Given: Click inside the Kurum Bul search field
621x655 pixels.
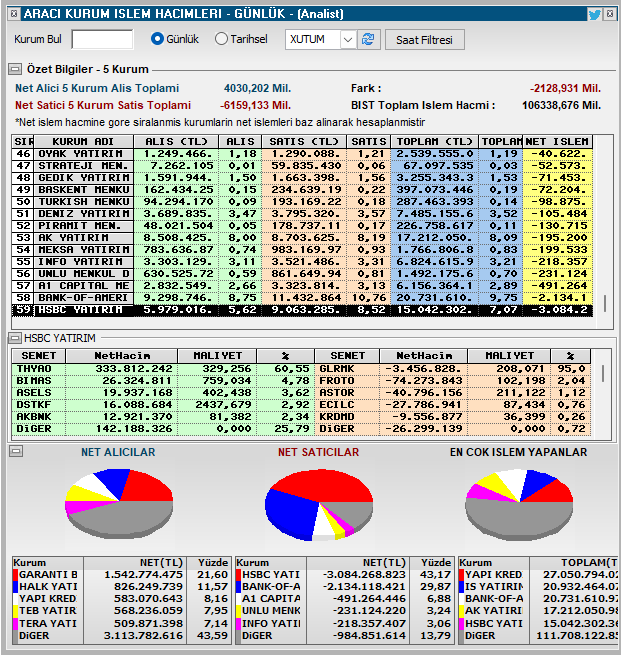Looking at the screenshot, I should 102,39.
